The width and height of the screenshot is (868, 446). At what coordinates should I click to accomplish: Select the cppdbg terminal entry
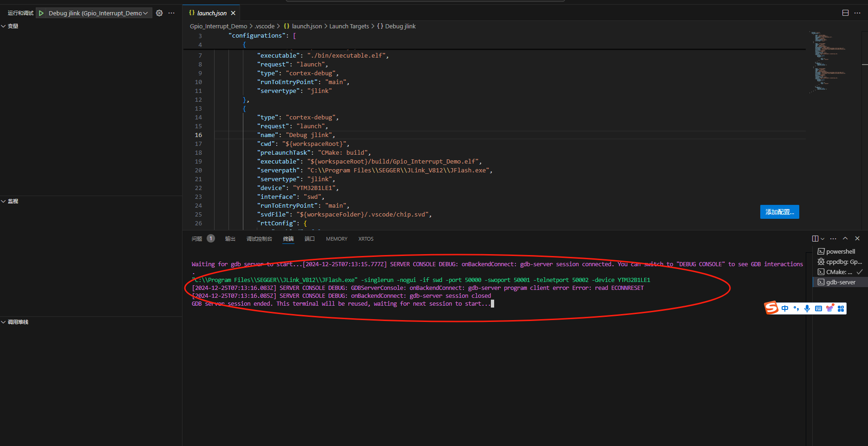coord(840,262)
